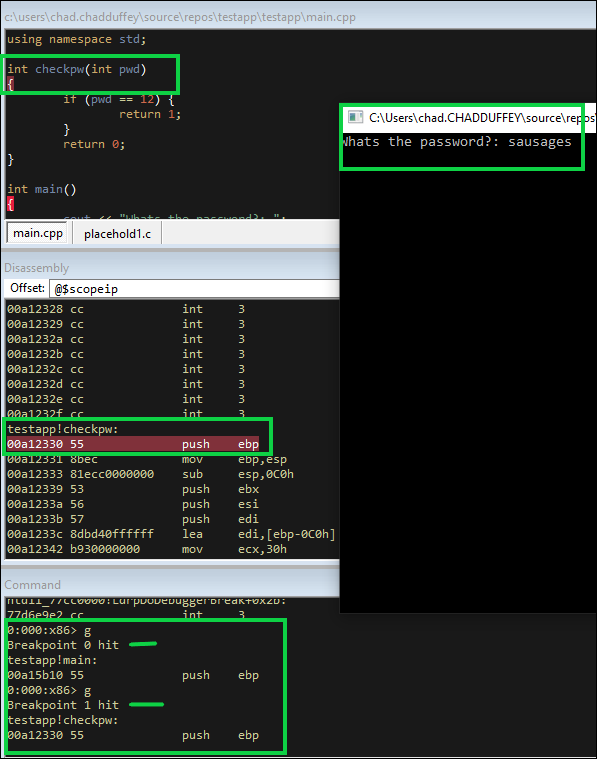597x759 pixels.
Task: Select the 00a1232e int 3 line
Action: point(126,399)
